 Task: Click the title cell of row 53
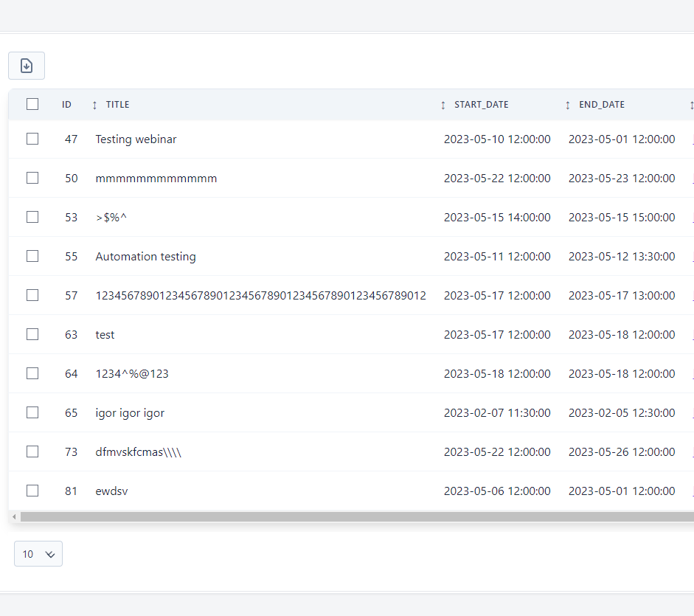[116, 218]
